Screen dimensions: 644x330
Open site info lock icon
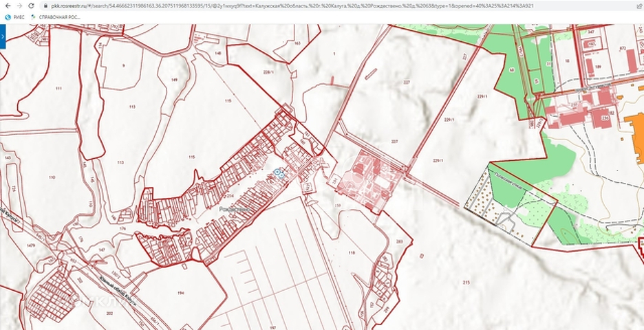point(45,5)
